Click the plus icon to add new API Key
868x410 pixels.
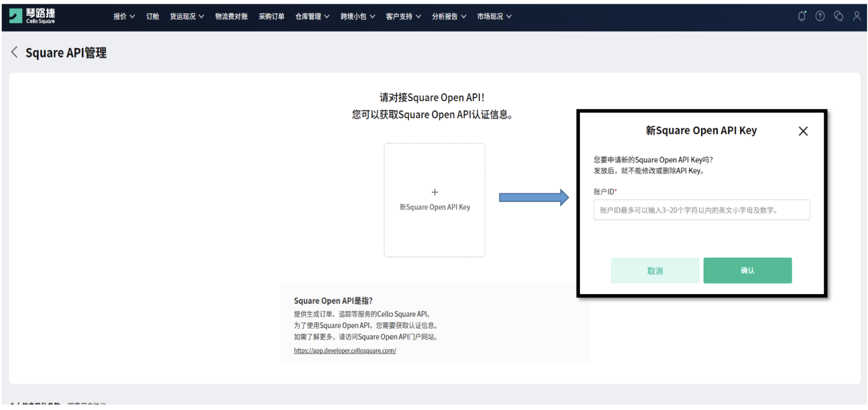pyautogui.click(x=435, y=192)
